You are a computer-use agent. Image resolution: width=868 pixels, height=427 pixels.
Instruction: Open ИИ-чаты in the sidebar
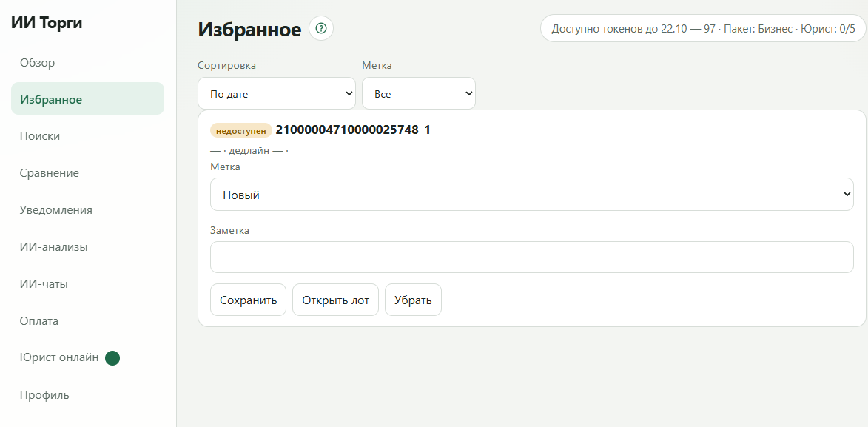tap(87, 284)
